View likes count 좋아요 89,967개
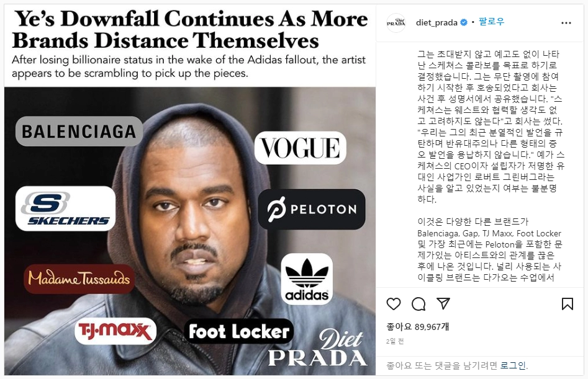The height and width of the screenshot is (379, 588). pyautogui.click(x=417, y=327)
